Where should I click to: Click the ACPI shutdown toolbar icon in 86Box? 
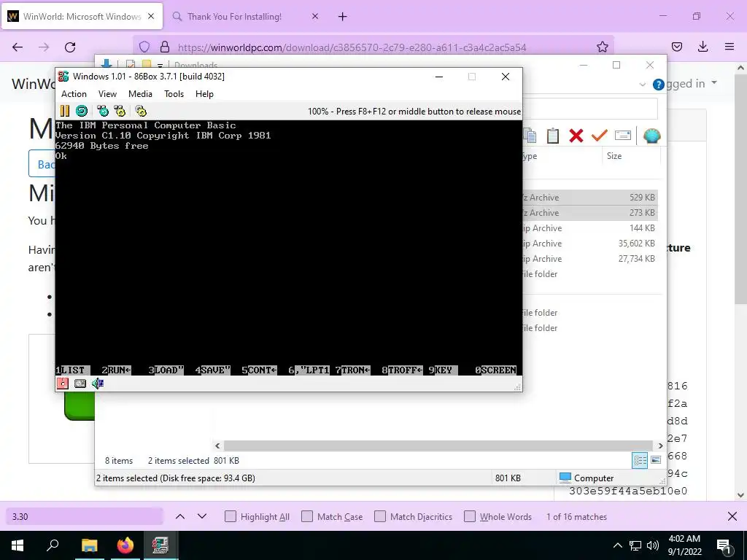point(141,111)
